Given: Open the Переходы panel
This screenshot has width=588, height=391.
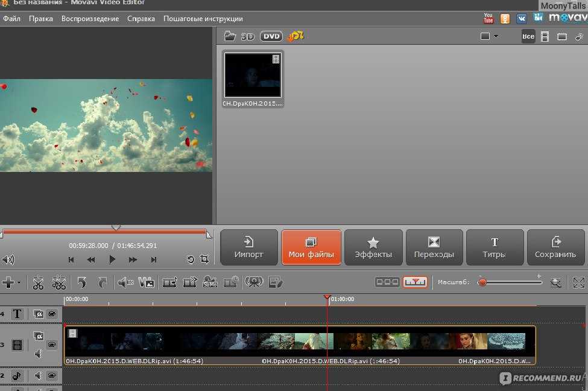Looking at the screenshot, I should click(434, 247).
